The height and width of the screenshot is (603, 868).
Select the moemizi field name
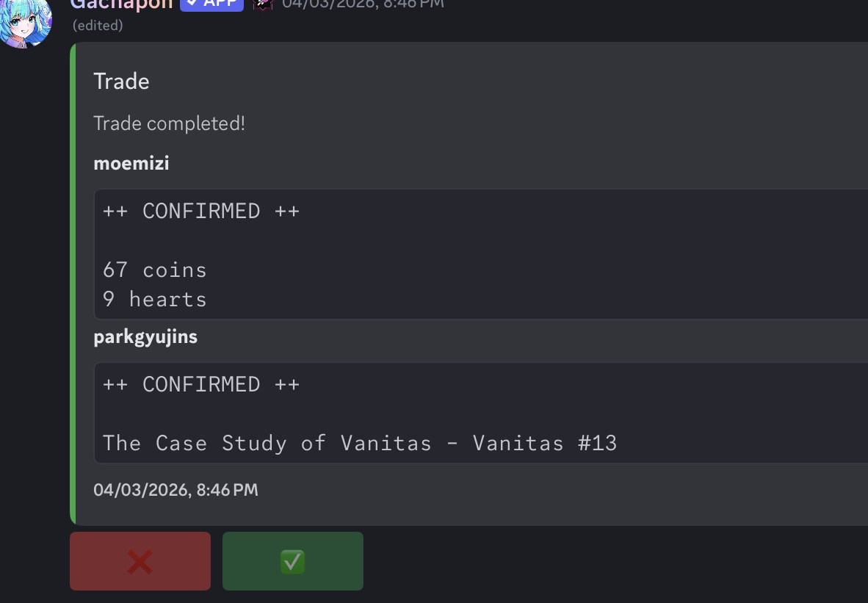[x=131, y=163]
